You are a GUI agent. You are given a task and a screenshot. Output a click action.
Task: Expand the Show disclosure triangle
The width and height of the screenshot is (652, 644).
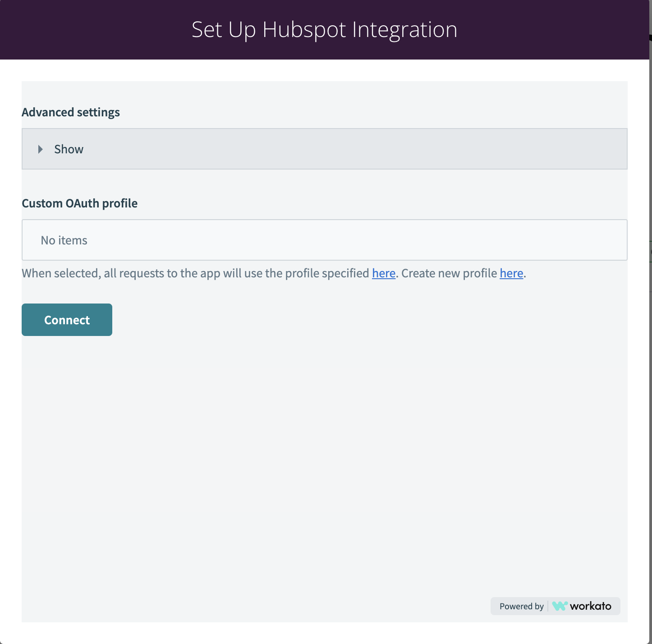[x=41, y=149]
